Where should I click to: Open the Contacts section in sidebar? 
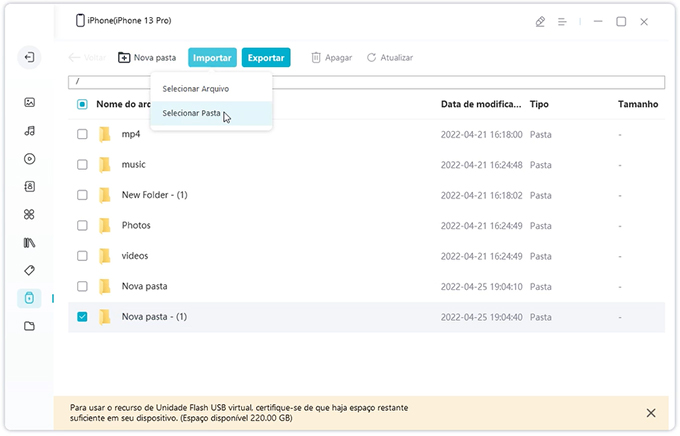[30, 186]
